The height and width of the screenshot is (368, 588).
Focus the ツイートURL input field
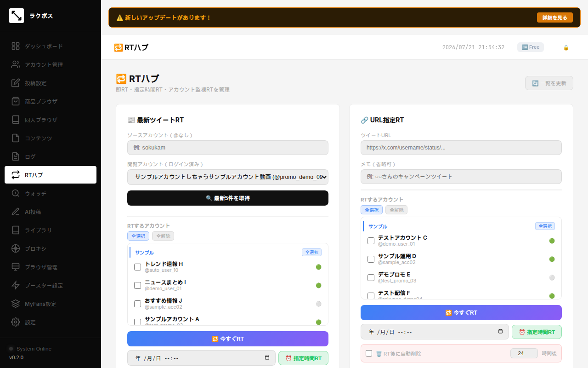pyautogui.click(x=461, y=148)
